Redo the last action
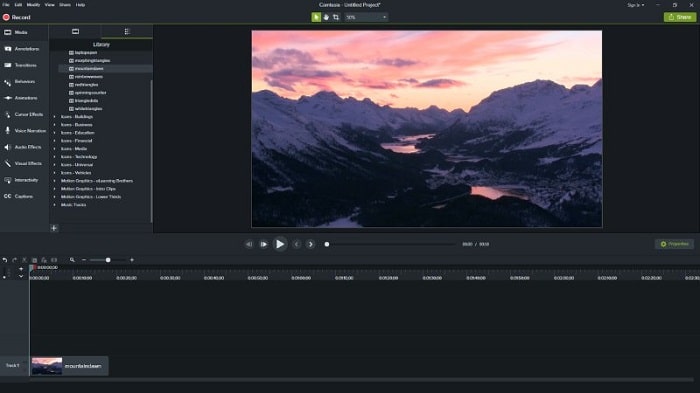The image size is (700, 393). [x=15, y=260]
